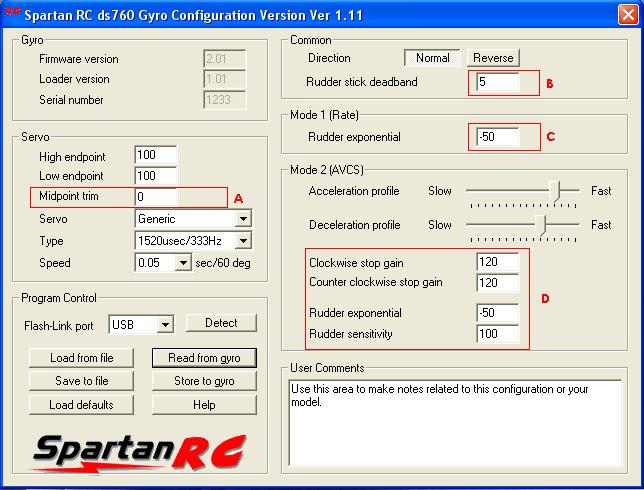The height and width of the screenshot is (490, 644).
Task: Click the 'Acceleration profile' label
Action: [x=354, y=191]
